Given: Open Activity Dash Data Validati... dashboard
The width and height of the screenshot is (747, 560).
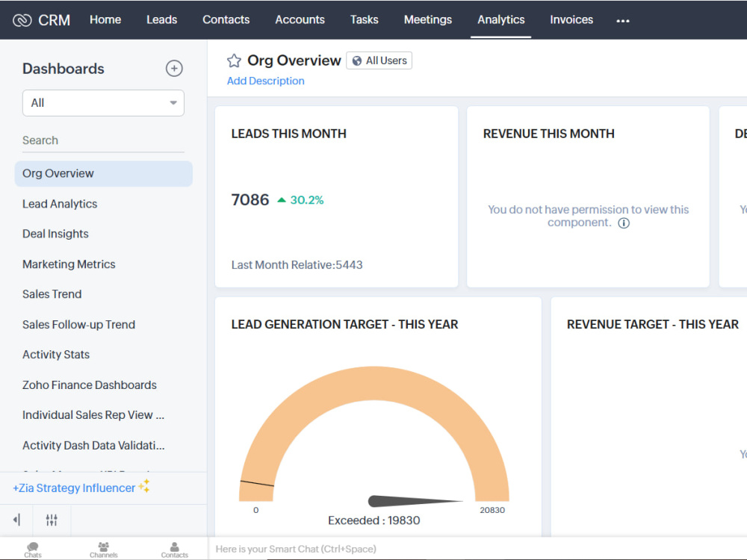Looking at the screenshot, I should (x=93, y=445).
